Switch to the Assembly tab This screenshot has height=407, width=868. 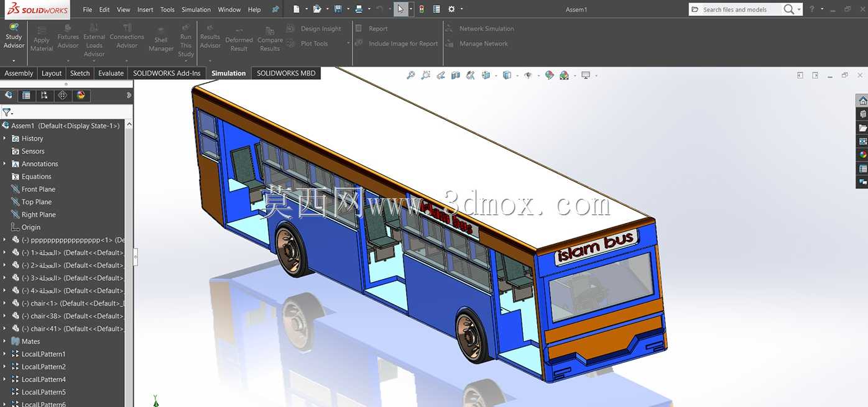tap(19, 73)
